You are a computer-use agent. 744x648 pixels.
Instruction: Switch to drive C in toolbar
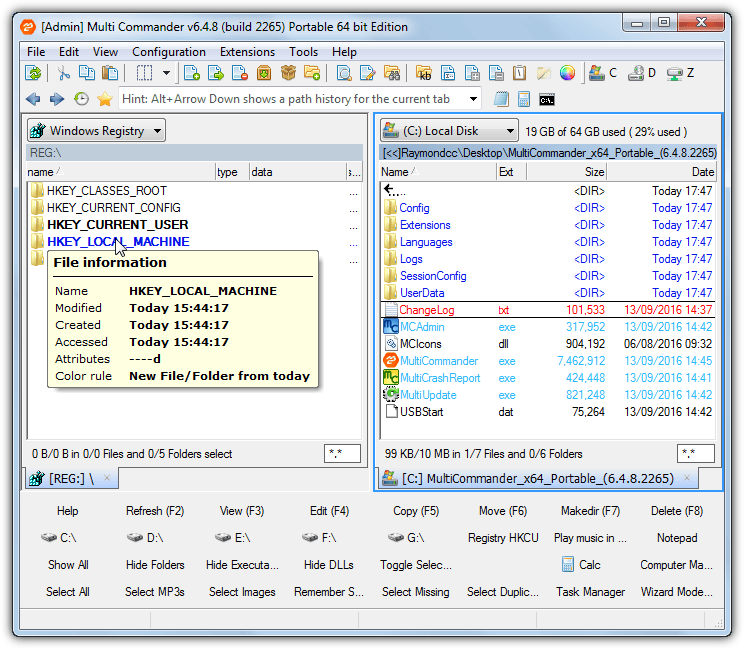click(x=603, y=74)
